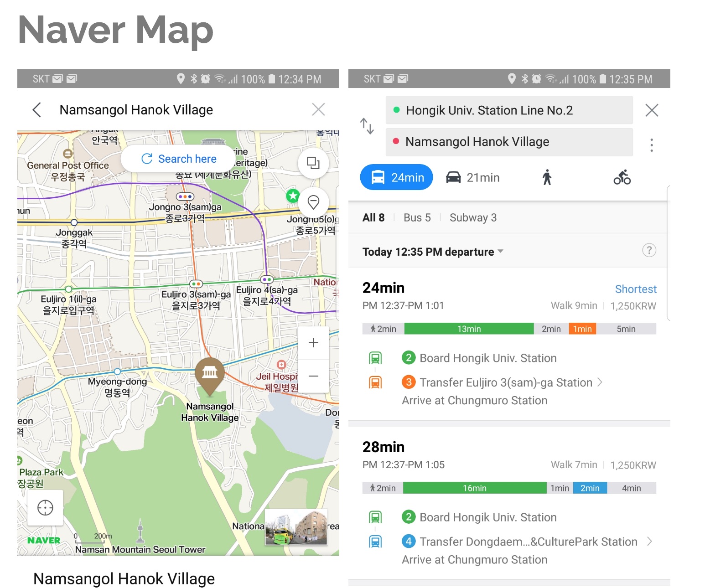Tap the blue Line 4 badge
This screenshot has width=705, height=588.
point(409,541)
